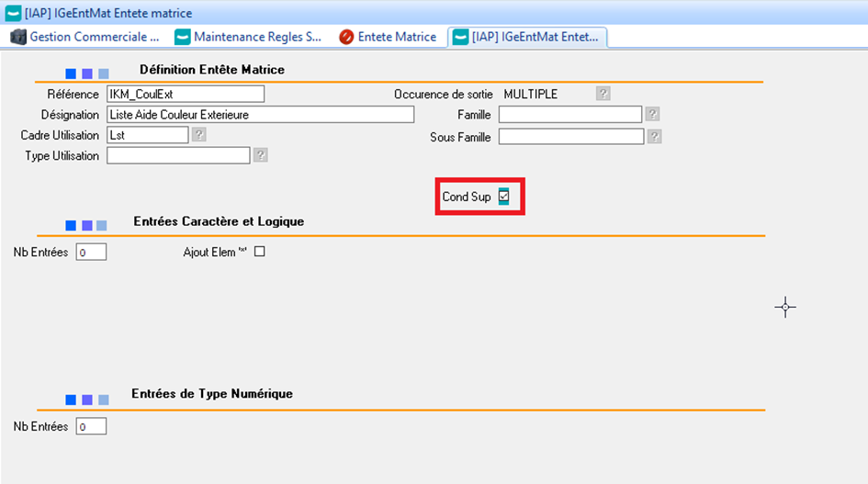The height and width of the screenshot is (484, 868).
Task: Toggle the Cond Sup checkbox
Action: point(503,197)
